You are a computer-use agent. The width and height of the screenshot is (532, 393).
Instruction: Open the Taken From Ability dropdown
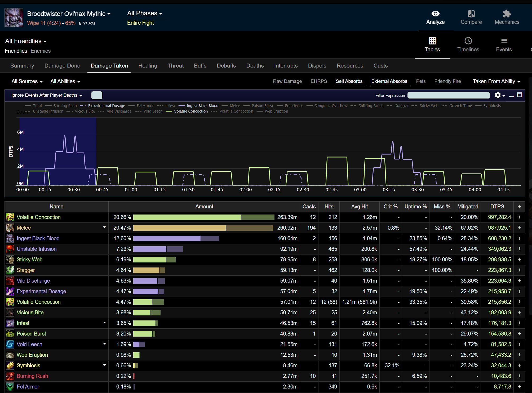coord(496,82)
